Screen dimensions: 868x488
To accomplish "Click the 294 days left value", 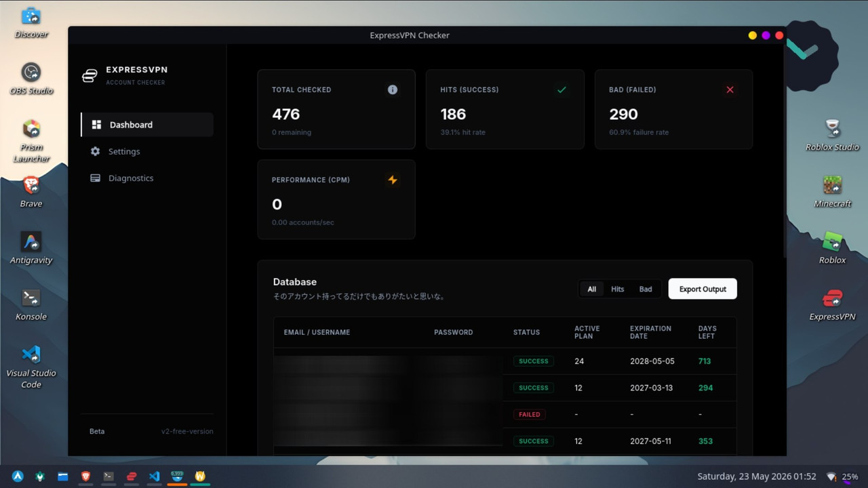I will click(705, 388).
